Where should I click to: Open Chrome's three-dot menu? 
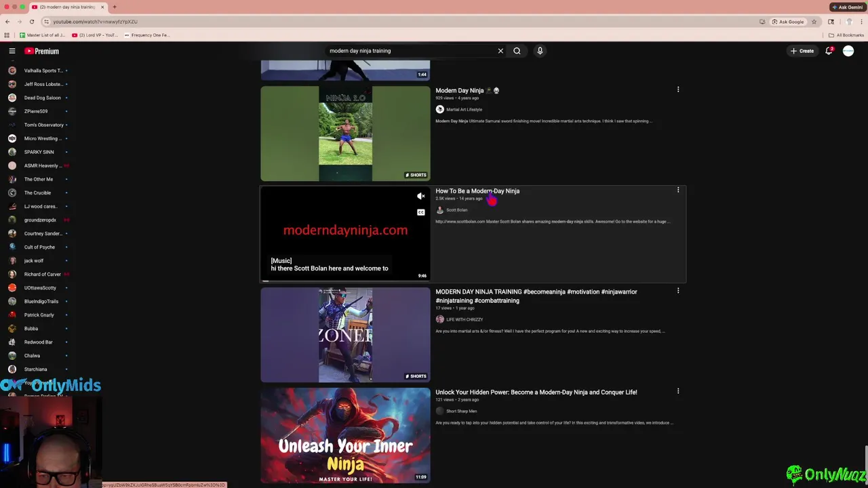[862, 22]
